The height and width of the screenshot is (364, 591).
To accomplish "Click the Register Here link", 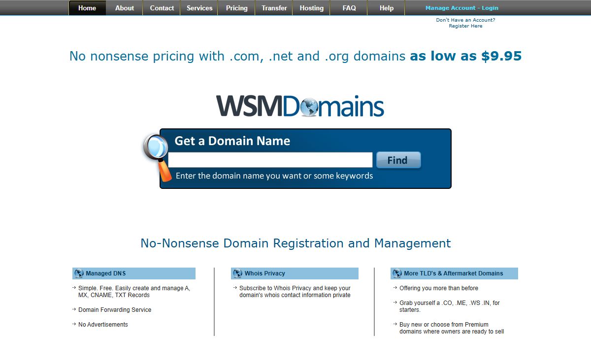I will point(465,26).
